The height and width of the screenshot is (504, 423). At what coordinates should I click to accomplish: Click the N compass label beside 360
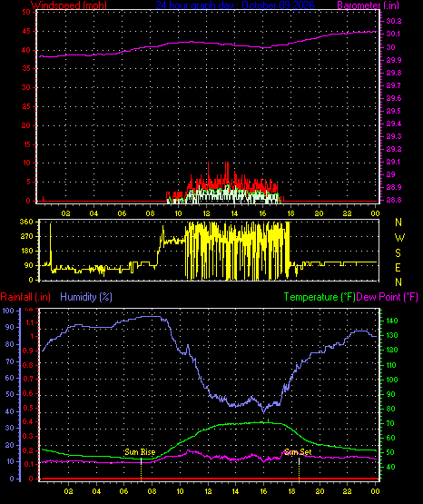(x=398, y=222)
